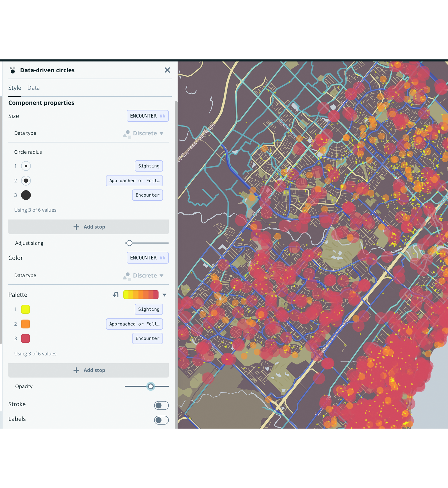Open the Size Data type Discrete dropdown

click(x=144, y=133)
